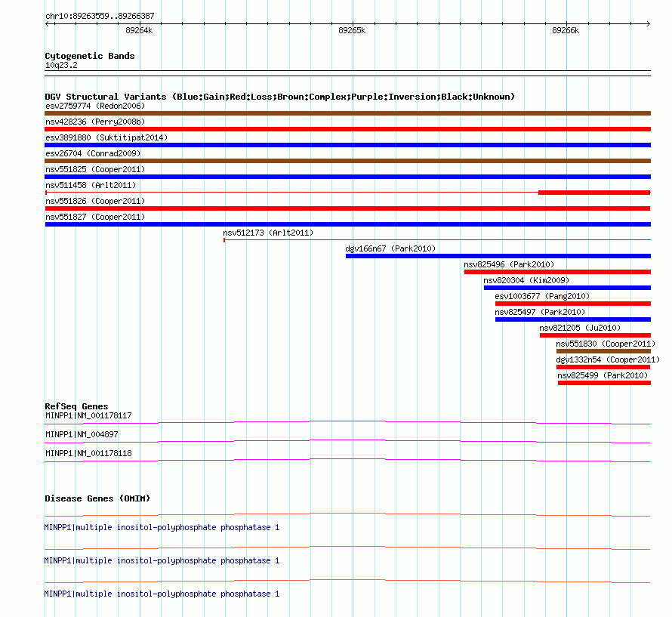Select the third MINPP1 OMIM gene link
This screenshot has height=617, width=672.
162,594
